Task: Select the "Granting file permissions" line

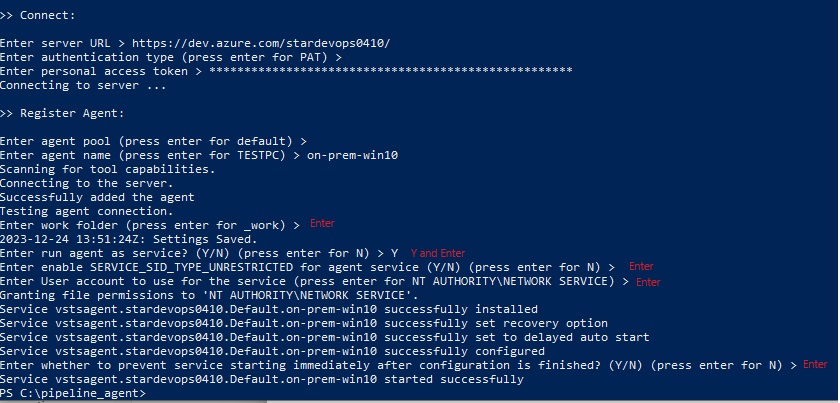Action: (209, 295)
